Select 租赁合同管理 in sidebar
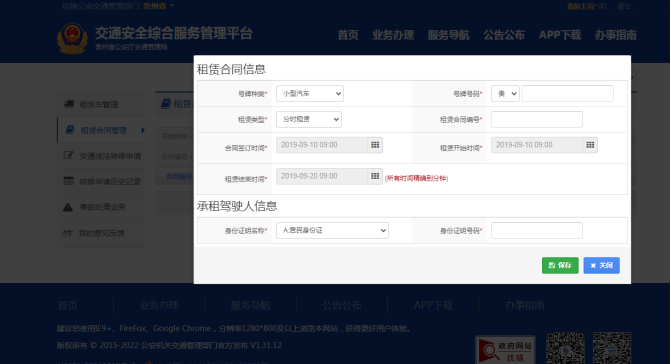This screenshot has width=671, height=364. point(101,130)
